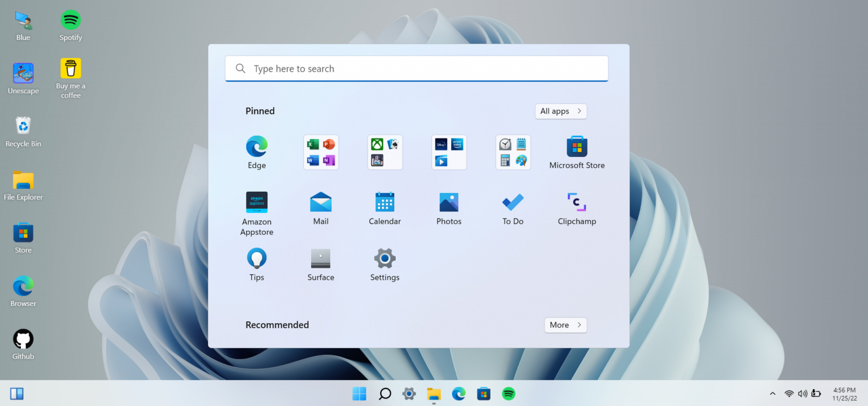Open the clock and utilities folder

click(x=513, y=152)
